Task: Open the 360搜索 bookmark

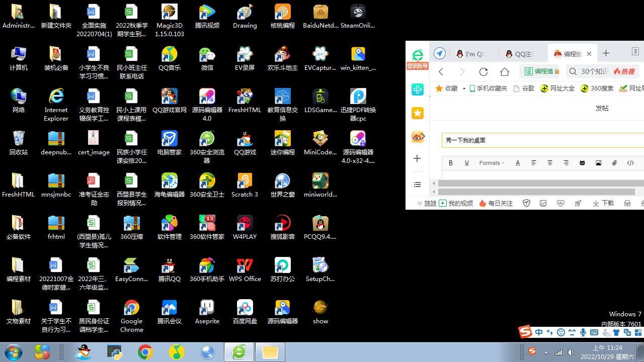Action: coord(597,88)
